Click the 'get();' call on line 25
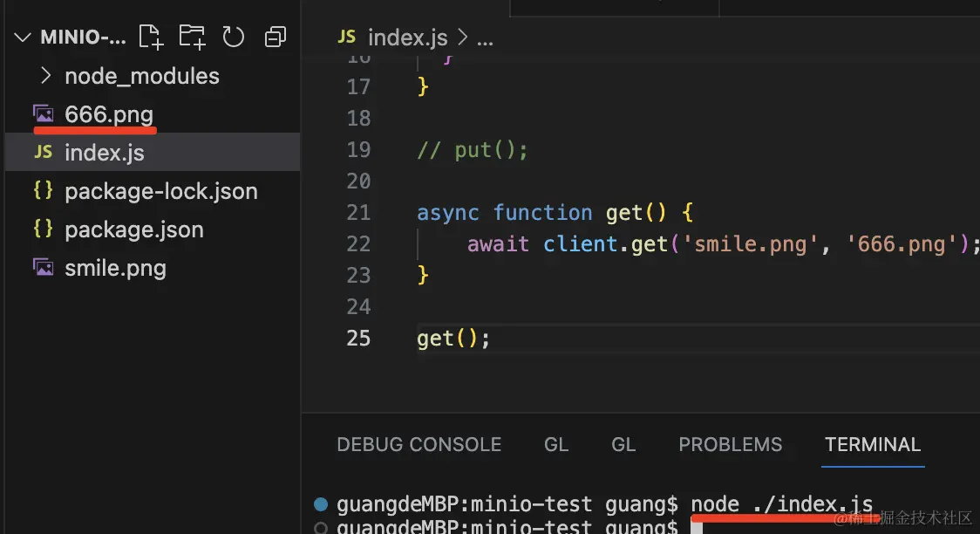The height and width of the screenshot is (534, 980). coord(453,339)
